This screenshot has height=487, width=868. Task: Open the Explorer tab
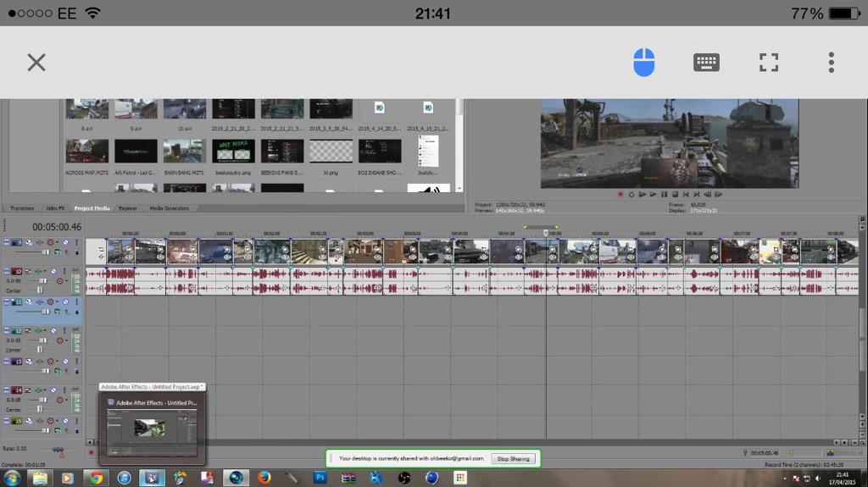(127, 208)
